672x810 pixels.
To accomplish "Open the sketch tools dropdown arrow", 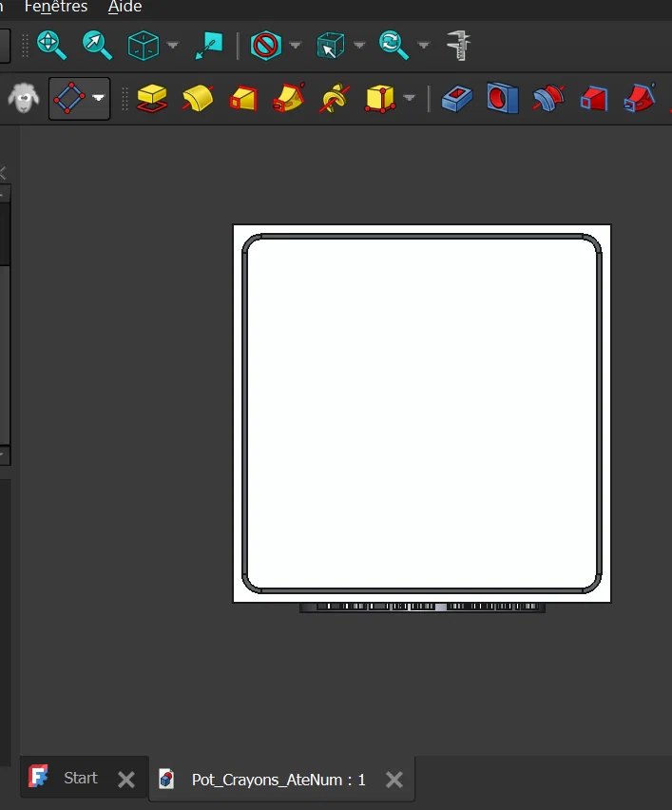I will (x=98, y=98).
